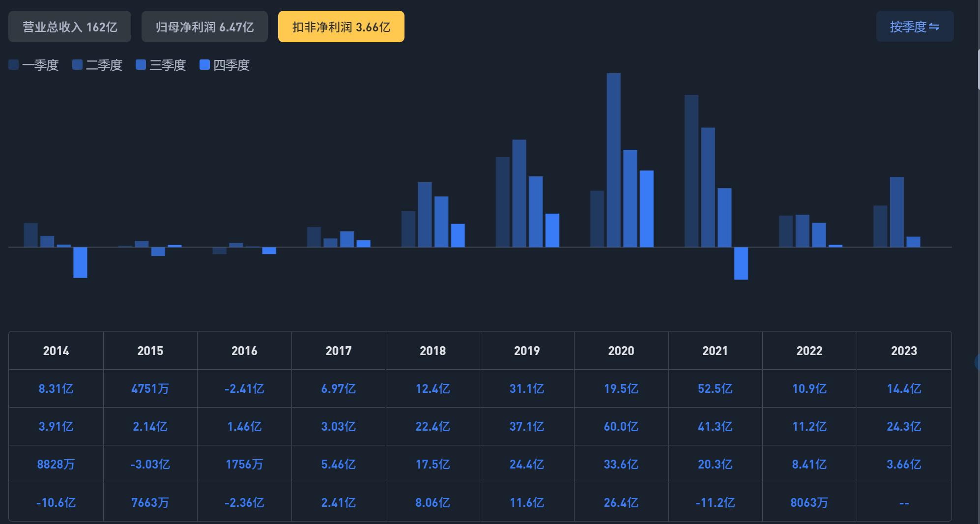Click the 6.97亿 cell
The width and height of the screenshot is (980, 524).
pos(339,388)
